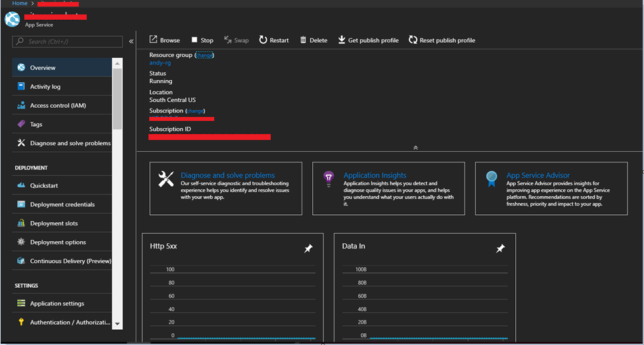Click the Access control people icon
644x345 pixels.
click(x=21, y=105)
